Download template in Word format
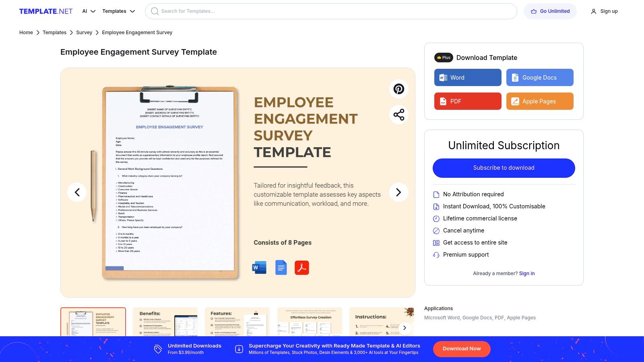The height and width of the screenshot is (362, 644). [x=468, y=78]
